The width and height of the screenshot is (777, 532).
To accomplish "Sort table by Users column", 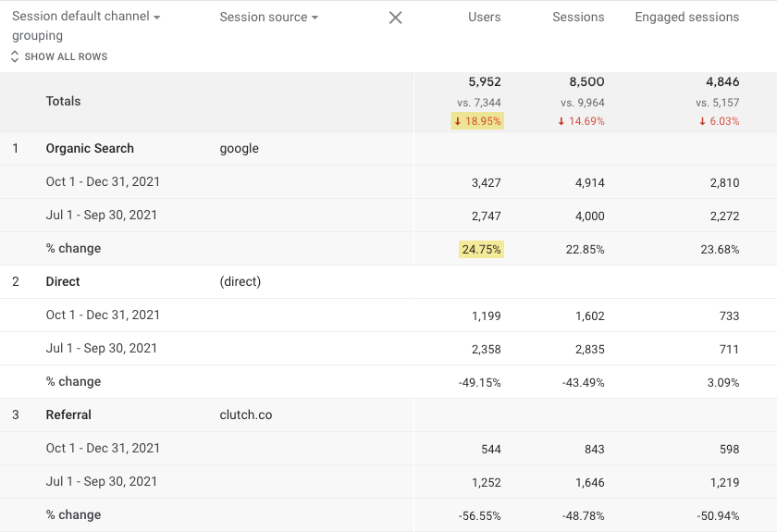I will coord(484,18).
